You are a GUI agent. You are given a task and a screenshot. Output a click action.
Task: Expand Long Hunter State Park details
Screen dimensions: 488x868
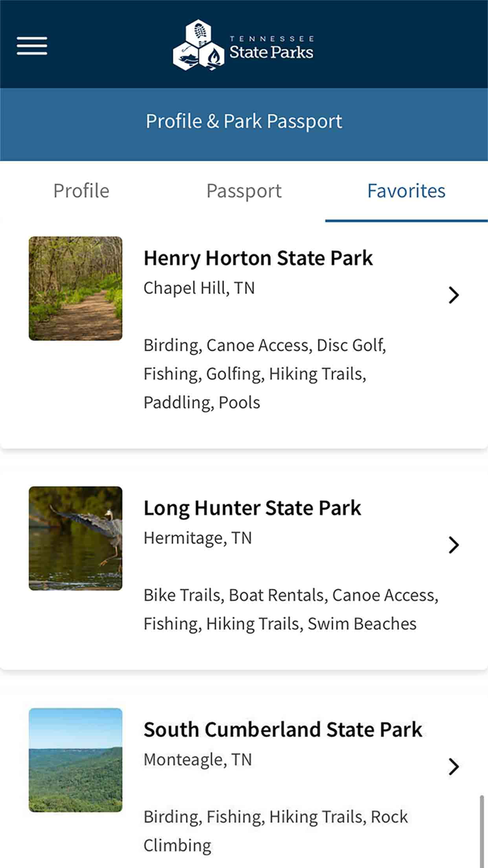click(454, 545)
